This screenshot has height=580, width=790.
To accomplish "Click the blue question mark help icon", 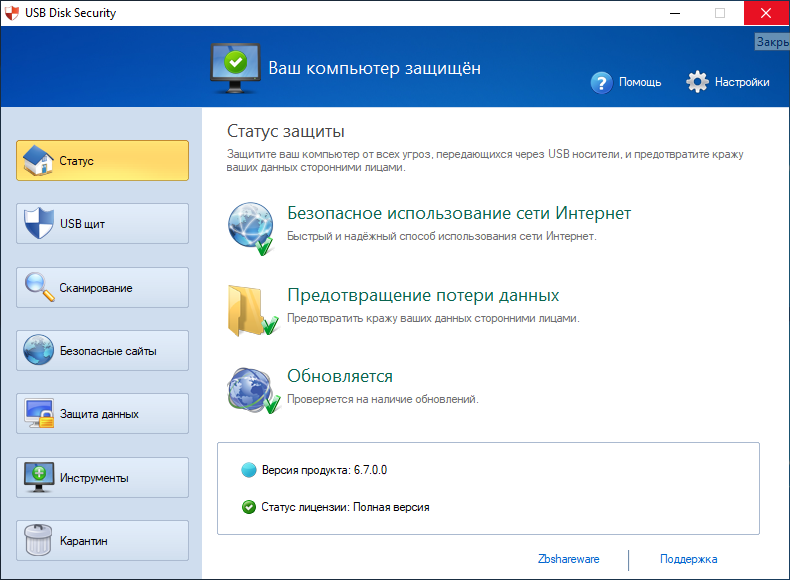I will 601,83.
